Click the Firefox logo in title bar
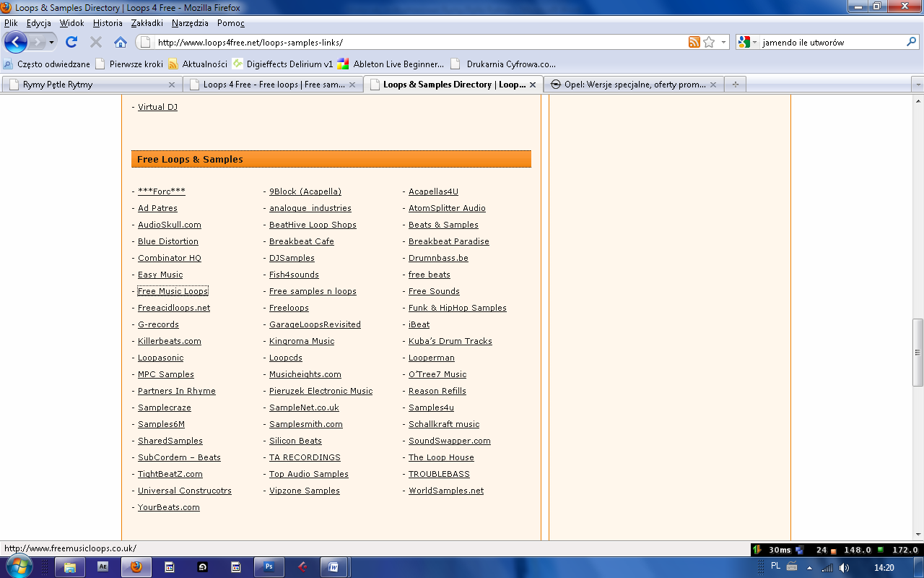The width and height of the screenshot is (924, 578). (x=6, y=7)
